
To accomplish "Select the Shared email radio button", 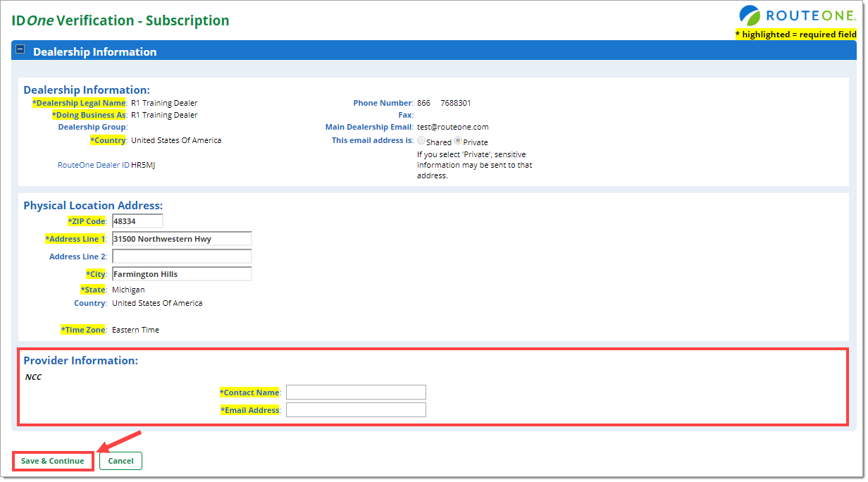I will [421, 141].
